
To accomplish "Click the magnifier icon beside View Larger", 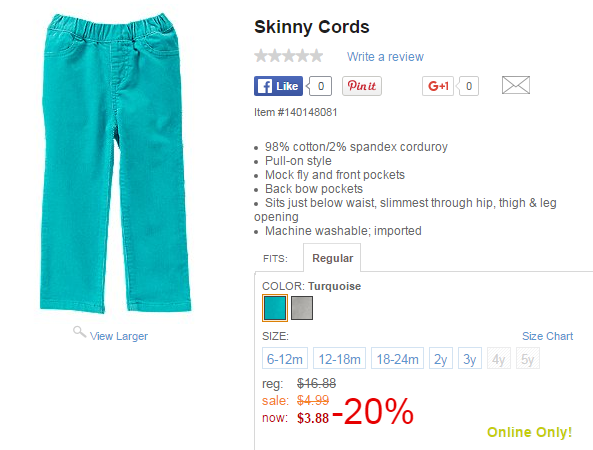I will 79,332.
